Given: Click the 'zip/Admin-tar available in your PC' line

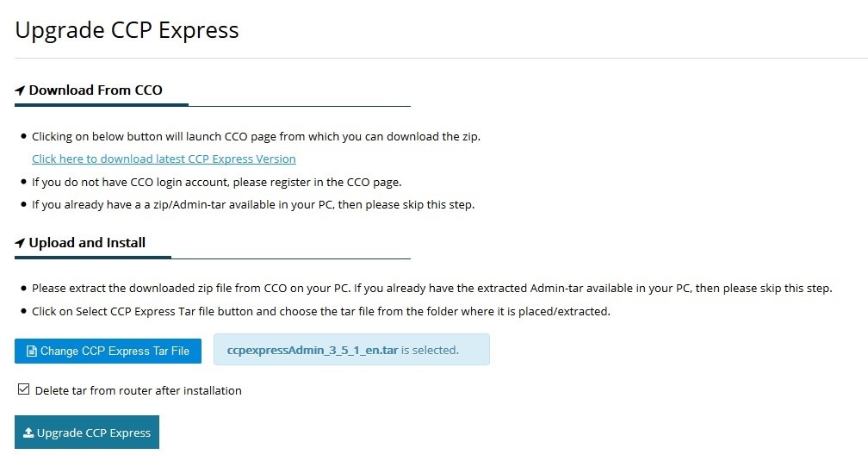Looking at the screenshot, I should (x=253, y=205).
